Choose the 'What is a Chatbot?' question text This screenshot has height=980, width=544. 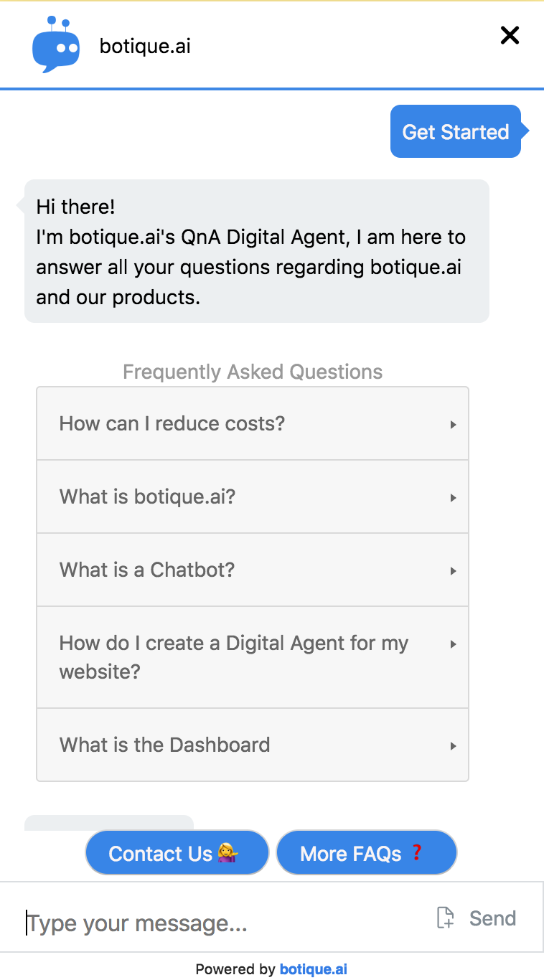click(147, 570)
